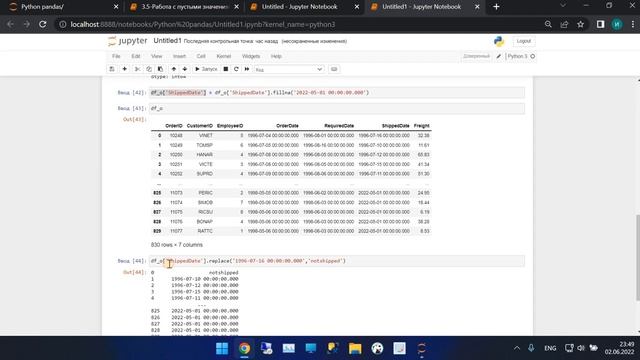Open the cell type dropdown
The height and width of the screenshot is (360, 640).
click(289, 69)
